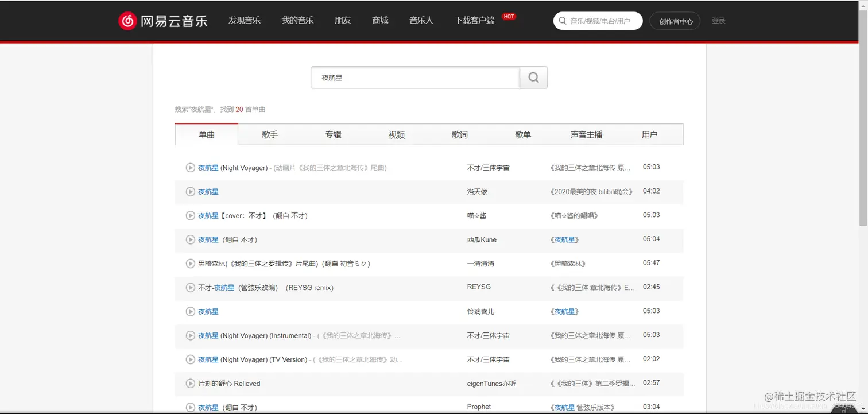Open album 《我的三体》第二季罗辑…
This screenshot has width=868, height=414.
point(592,384)
